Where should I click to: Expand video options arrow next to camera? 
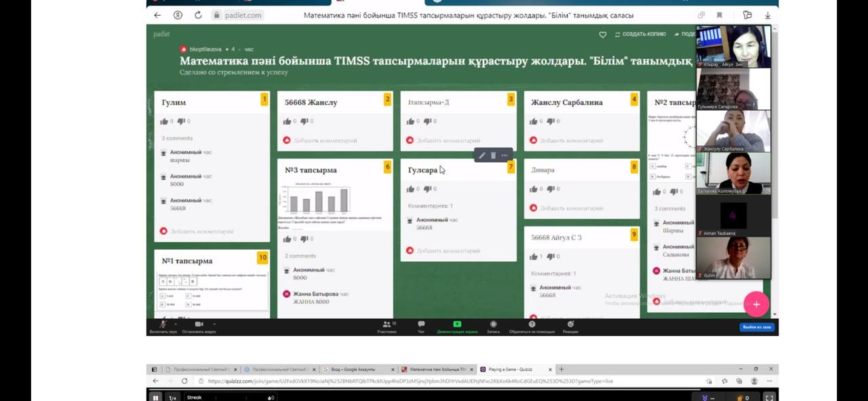pos(214,324)
